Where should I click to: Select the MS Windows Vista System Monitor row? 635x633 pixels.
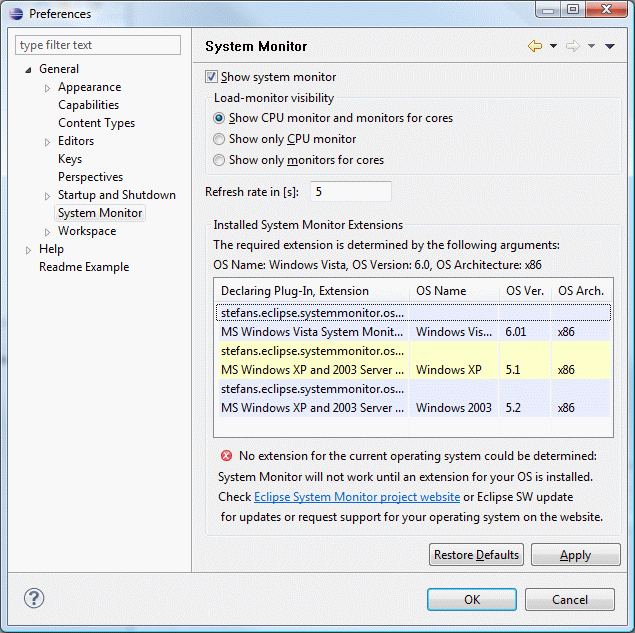(x=413, y=332)
